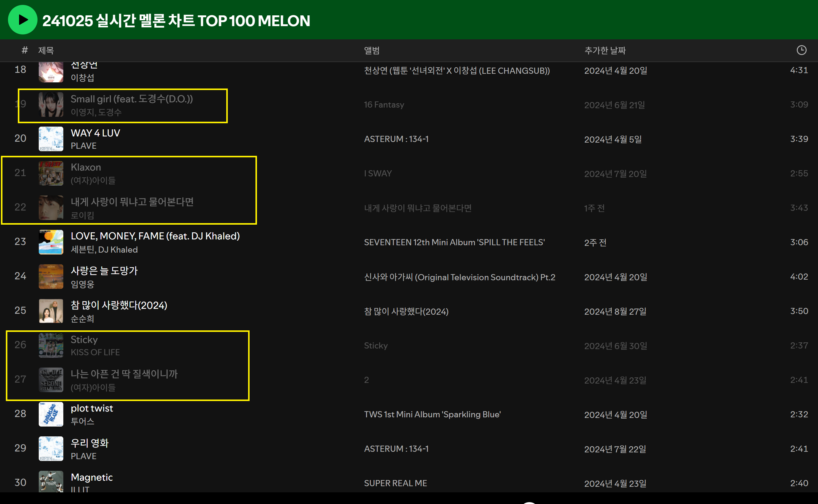The image size is (818, 504).
Task: Click added date 2024년 8월 27일
Action: click(615, 311)
